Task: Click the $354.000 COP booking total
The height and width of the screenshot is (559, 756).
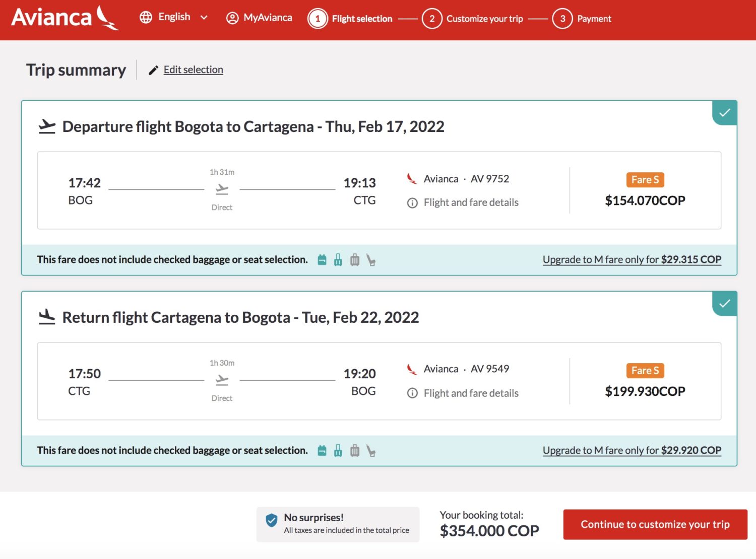Action: (489, 531)
